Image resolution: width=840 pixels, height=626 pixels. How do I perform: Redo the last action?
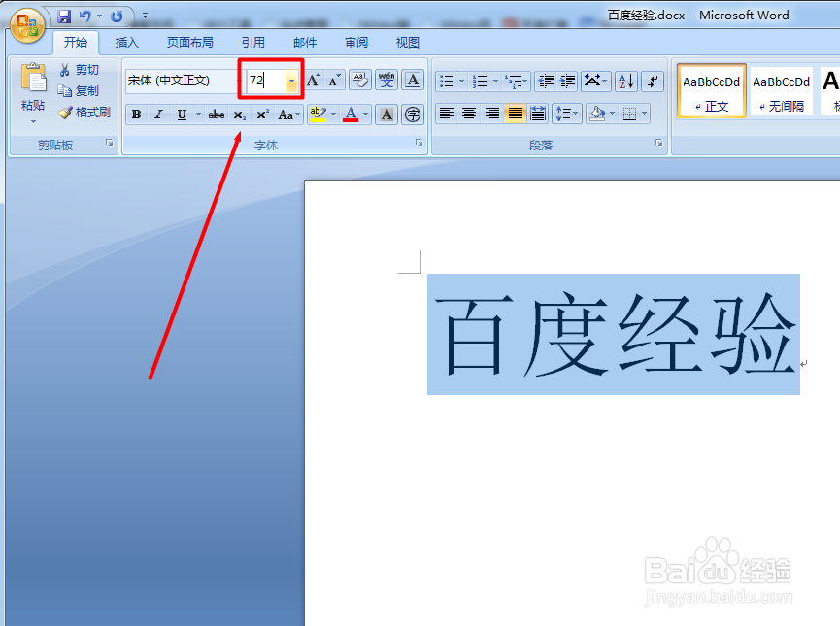[117, 16]
